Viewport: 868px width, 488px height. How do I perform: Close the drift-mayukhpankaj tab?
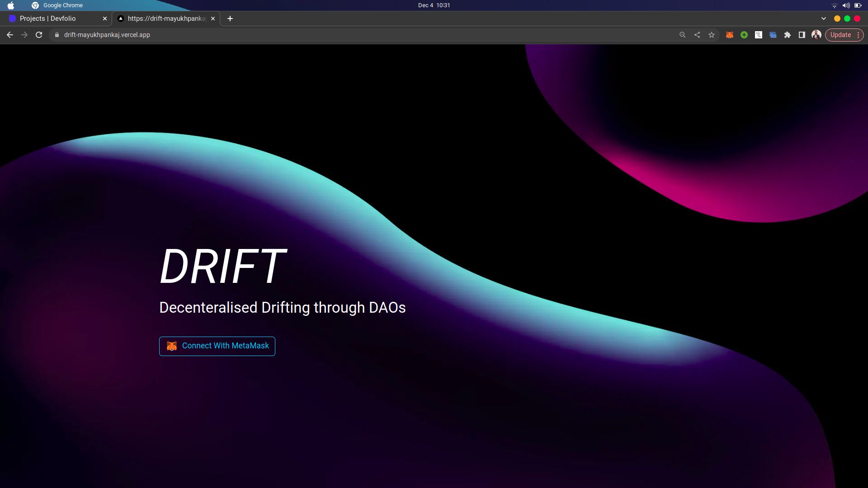[213, 19]
